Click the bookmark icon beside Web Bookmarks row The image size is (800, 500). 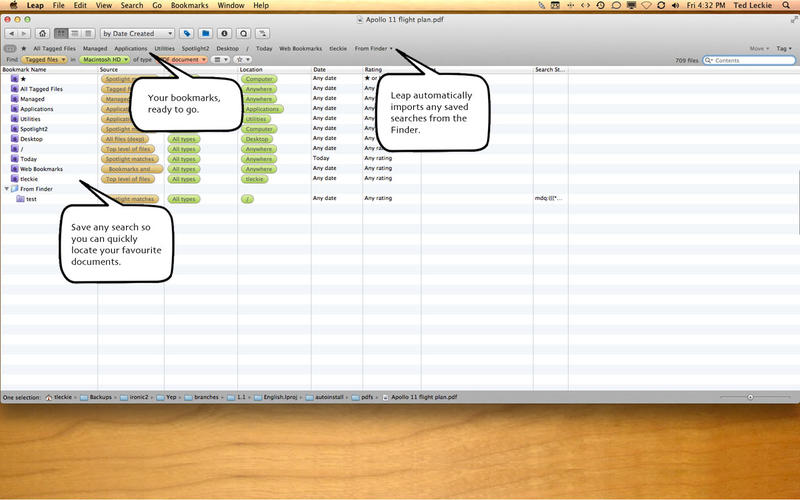coord(14,169)
